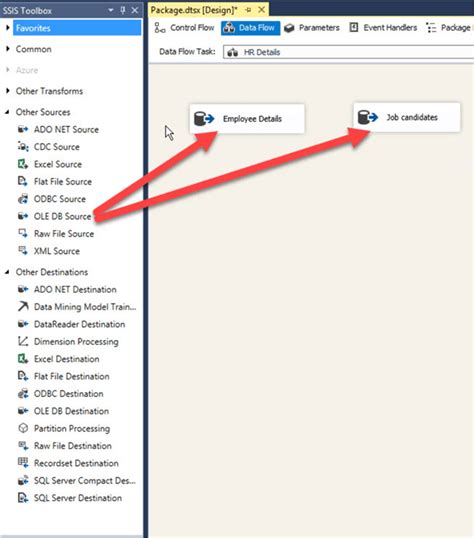
Task: Click the ODBC Destination icon
Action: tap(23, 394)
